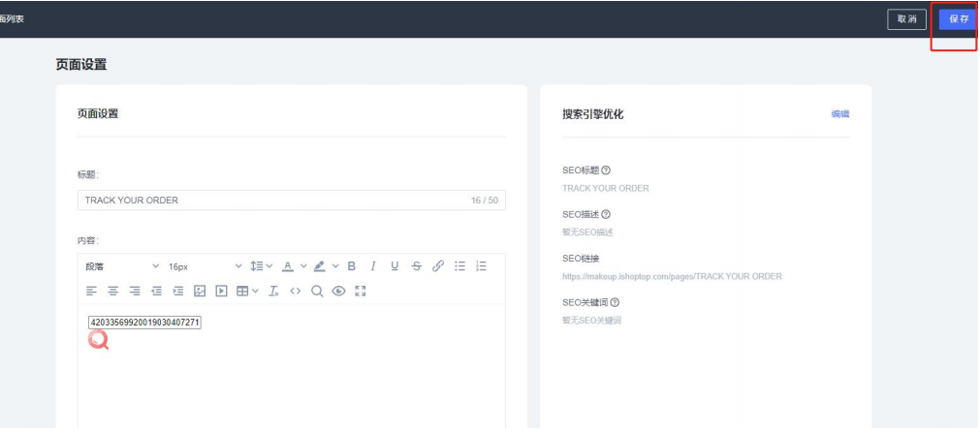Open the 段落 paragraph style dropdown
The width and height of the screenshot is (980, 433).
[x=122, y=266]
